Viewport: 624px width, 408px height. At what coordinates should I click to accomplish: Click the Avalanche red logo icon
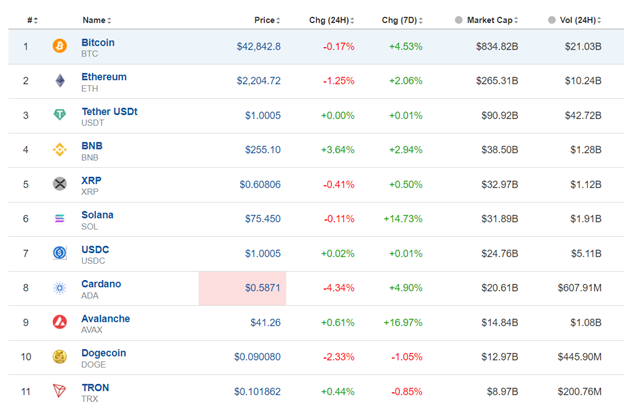click(59, 322)
